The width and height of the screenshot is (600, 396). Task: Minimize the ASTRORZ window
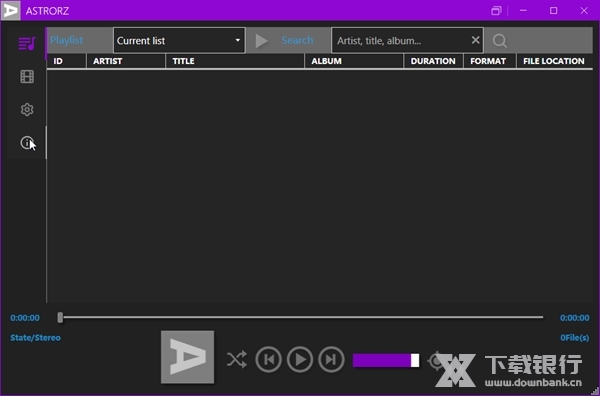coord(523,11)
